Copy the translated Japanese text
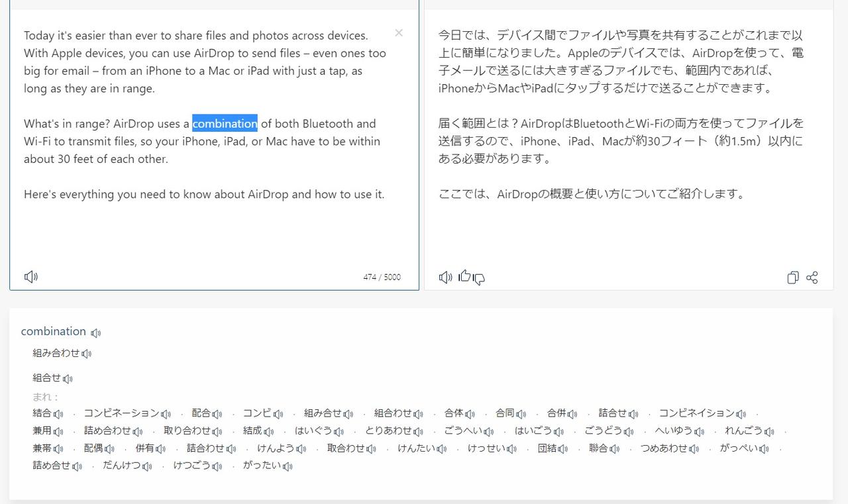The height and width of the screenshot is (504, 848). [x=792, y=277]
